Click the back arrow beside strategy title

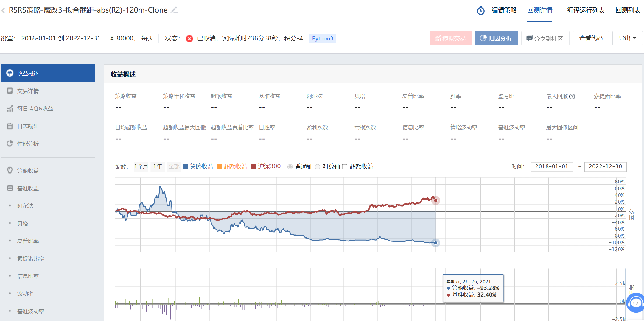point(3,11)
